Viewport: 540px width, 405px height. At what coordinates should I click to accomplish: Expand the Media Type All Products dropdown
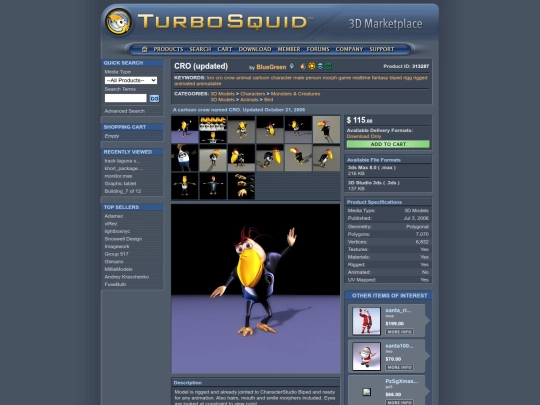(x=131, y=80)
